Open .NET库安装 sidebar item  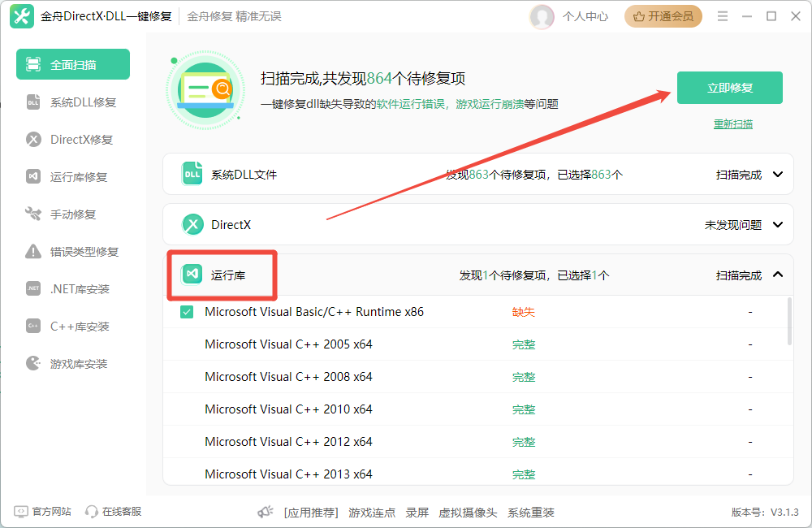click(x=73, y=288)
